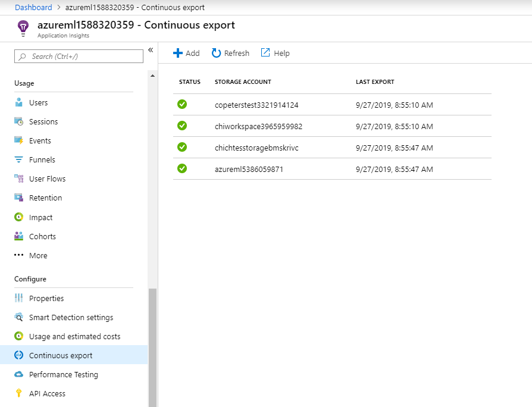Click the User Flows icon

19,179
